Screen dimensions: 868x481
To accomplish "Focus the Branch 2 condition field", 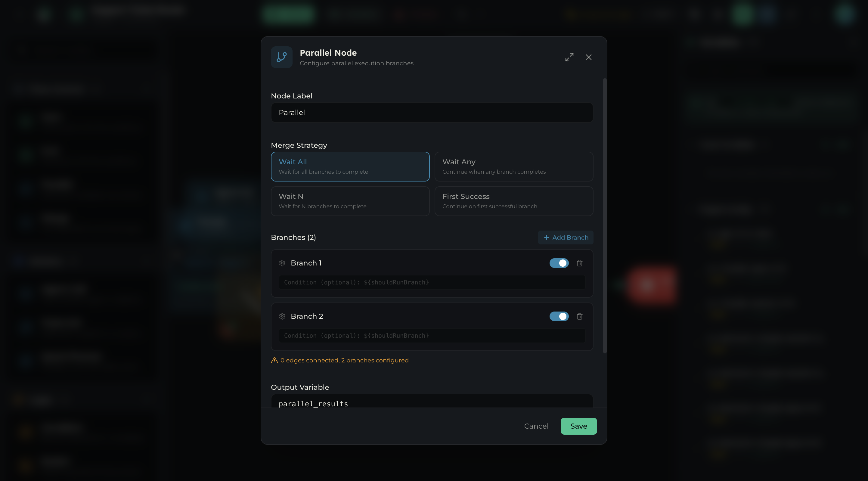I will [432, 336].
